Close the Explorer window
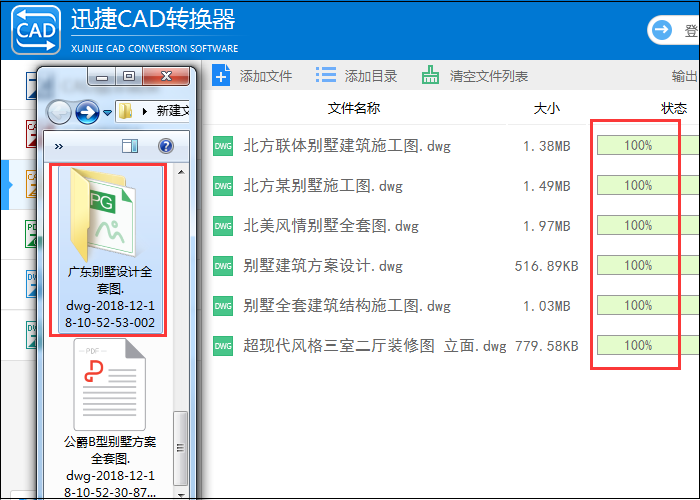The image size is (700, 500). pyautogui.click(x=166, y=77)
